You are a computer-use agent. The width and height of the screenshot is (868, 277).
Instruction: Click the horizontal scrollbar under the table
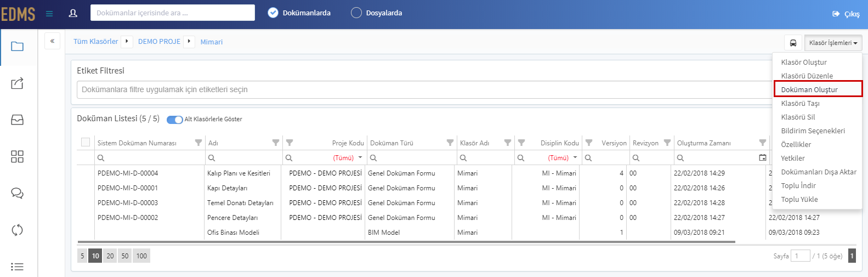(406, 241)
